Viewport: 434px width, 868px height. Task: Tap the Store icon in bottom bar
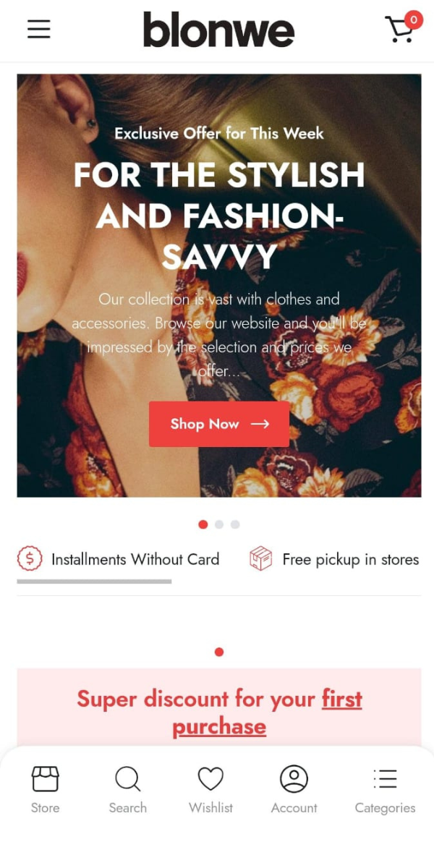click(x=45, y=779)
